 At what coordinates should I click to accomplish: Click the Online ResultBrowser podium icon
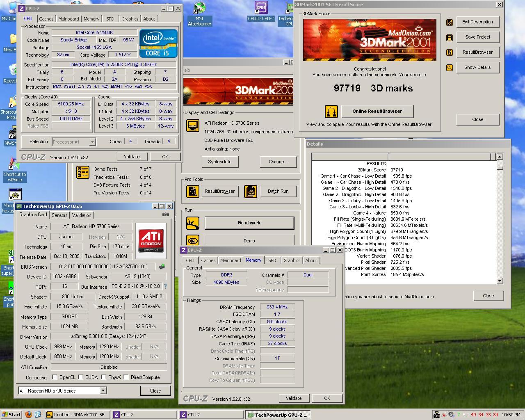pos(331,112)
